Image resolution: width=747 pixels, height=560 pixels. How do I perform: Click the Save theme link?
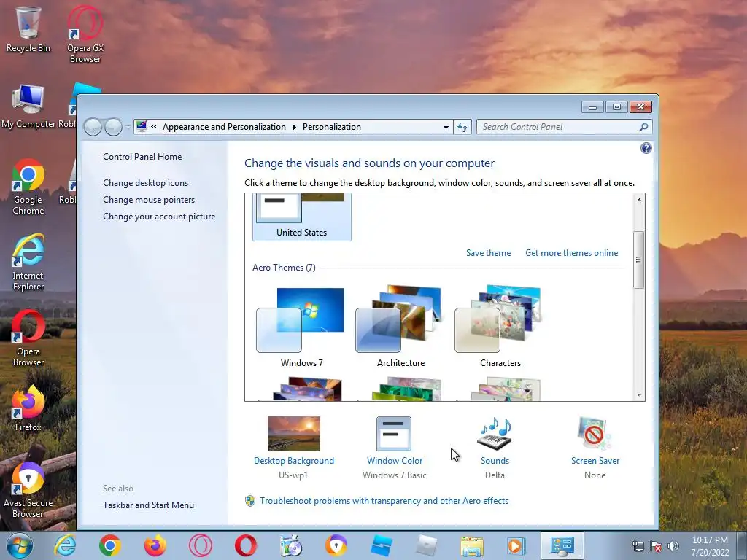(x=488, y=253)
